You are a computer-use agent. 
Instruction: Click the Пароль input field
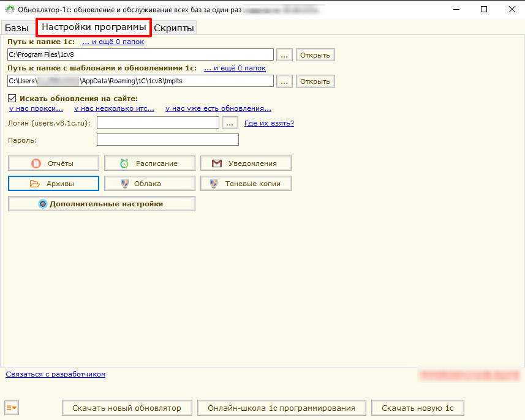[168, 140]
